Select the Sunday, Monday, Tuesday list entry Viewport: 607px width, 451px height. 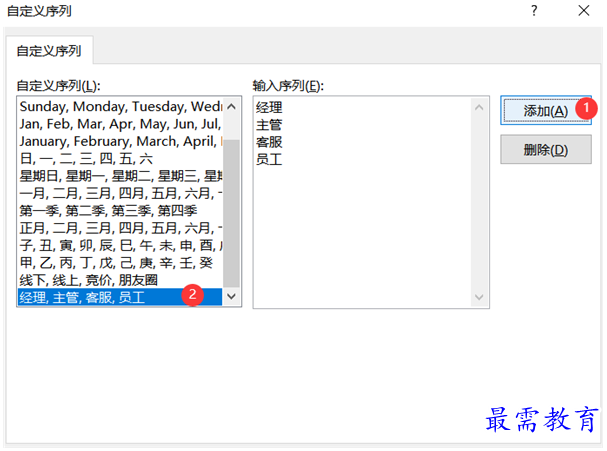(120, 106)
